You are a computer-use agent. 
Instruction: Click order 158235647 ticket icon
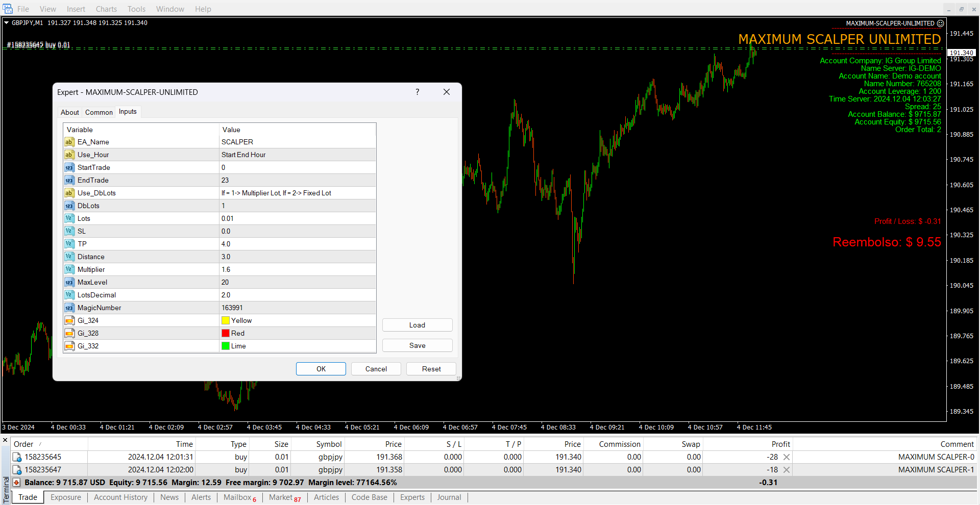(17, 470)
